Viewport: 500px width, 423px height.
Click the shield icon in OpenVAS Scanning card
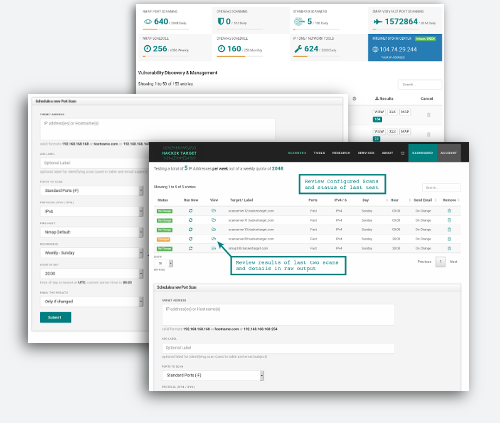[220, 22]
